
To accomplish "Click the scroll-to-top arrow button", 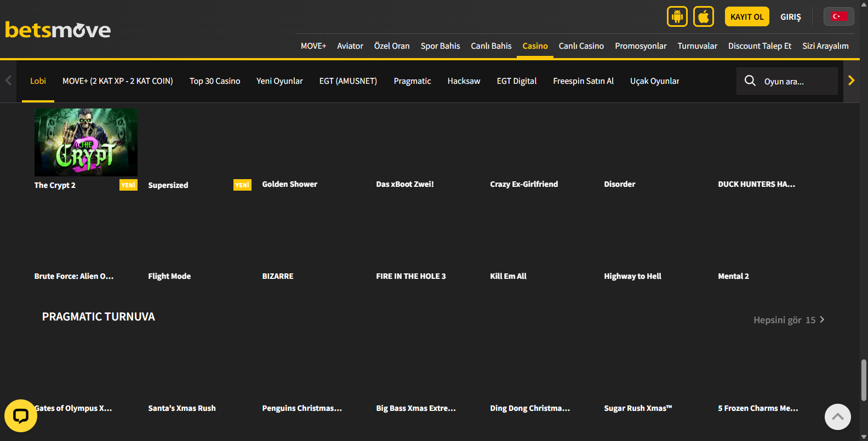I will 837,417.
